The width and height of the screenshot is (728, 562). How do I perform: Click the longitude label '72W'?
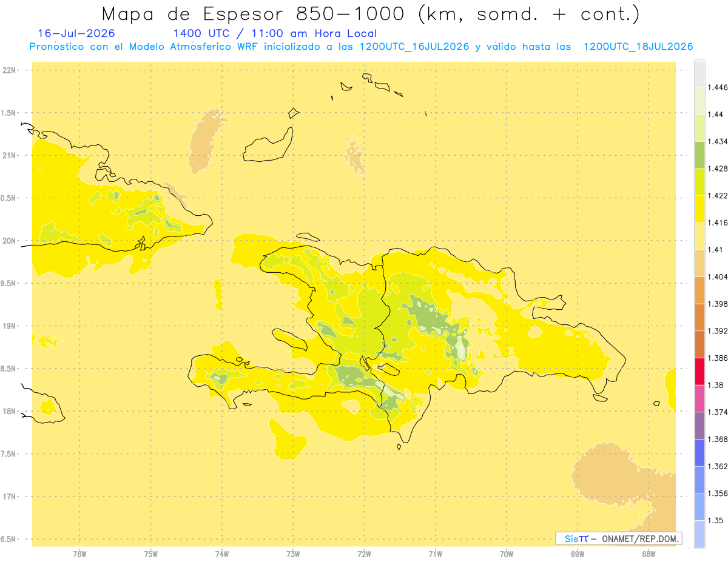pos(364,554)
